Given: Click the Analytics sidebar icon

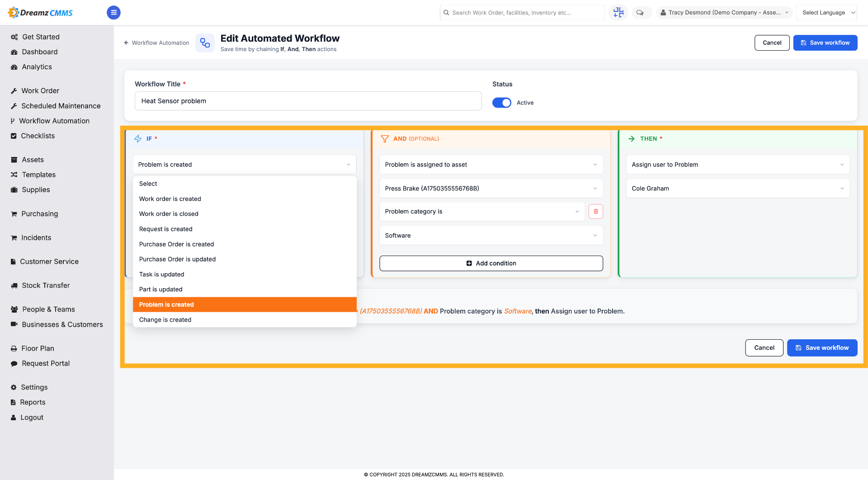Looking at the screenshot, I should coord(14,67).
